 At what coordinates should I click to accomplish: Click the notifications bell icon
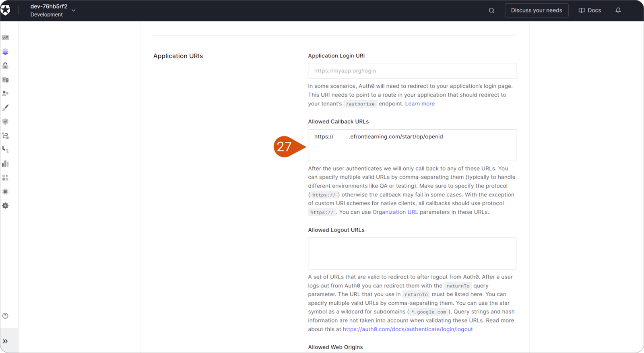tap(618, 10)
